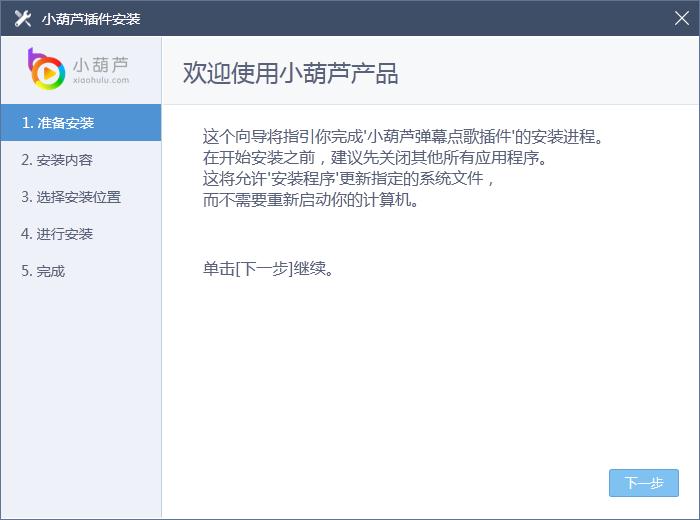Close the installer with the X icon
This screenshot has width=700, height=520.
(x=682, y=18)
